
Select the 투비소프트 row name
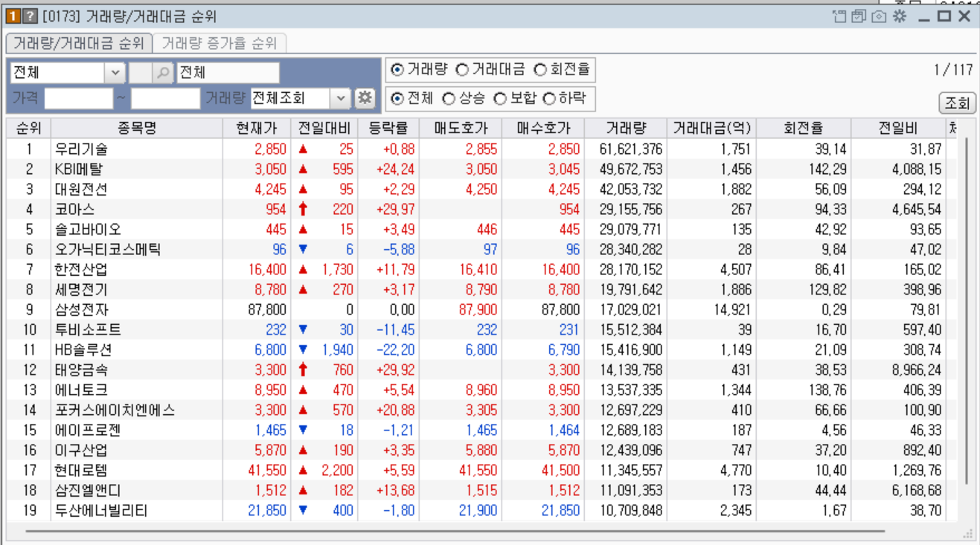coord(88,330)
